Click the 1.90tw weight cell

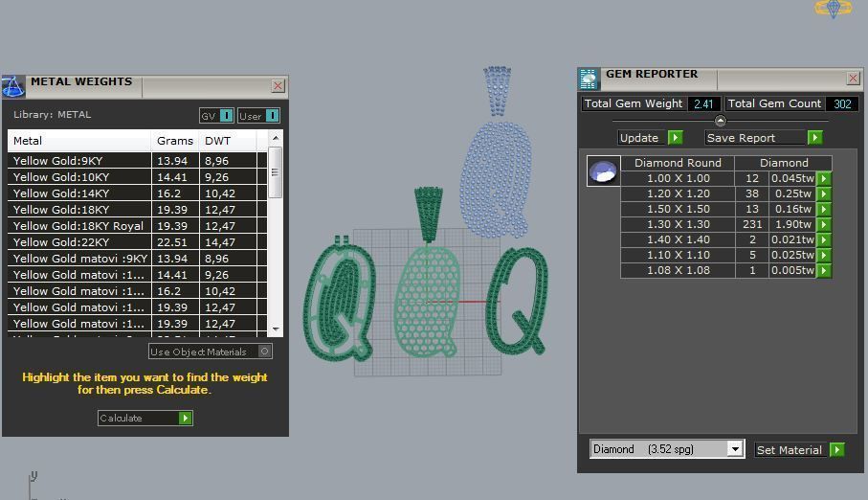(792, 224)
